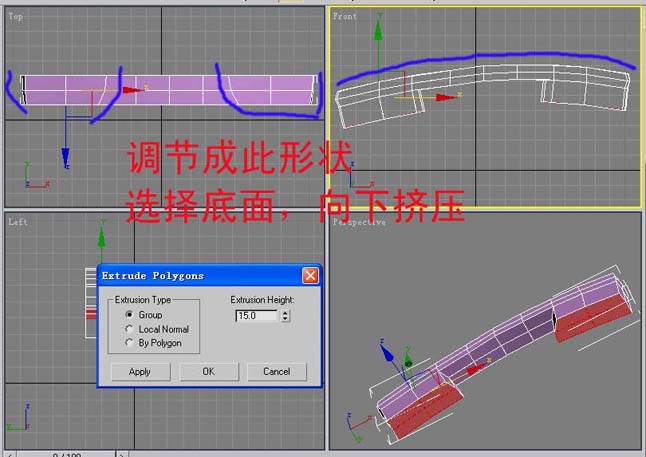
Task: Grab the blue Z-axis arrow in Perspective viewport
Action: [x=387, y=354]
